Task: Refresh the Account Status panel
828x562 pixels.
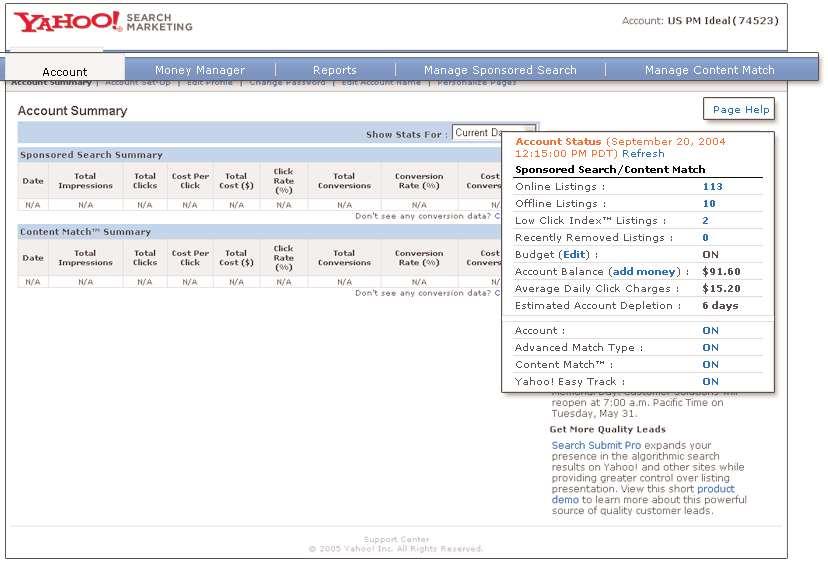Action: [x=642, y=154]
